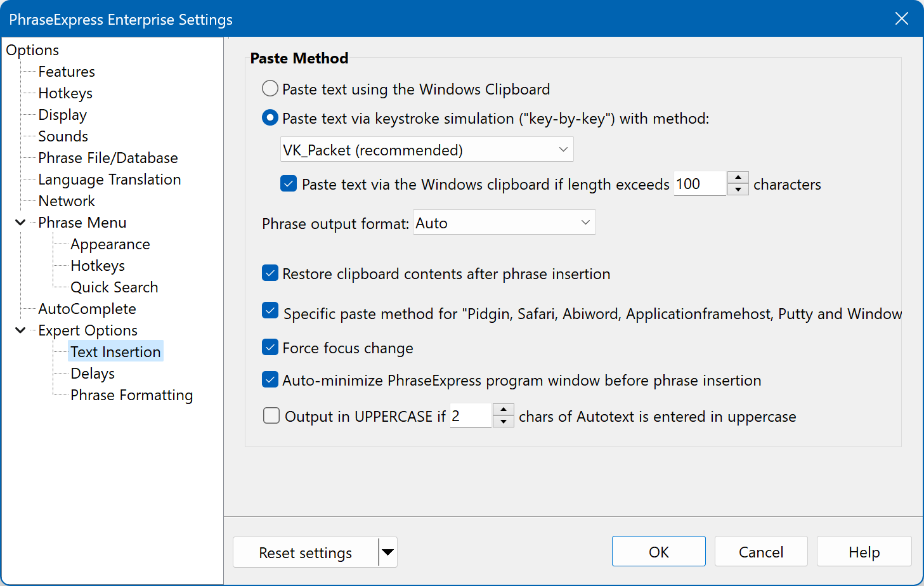Toggle clipboard paste if length exceeds checkbox
924x586 pixels.
point(289,184)
